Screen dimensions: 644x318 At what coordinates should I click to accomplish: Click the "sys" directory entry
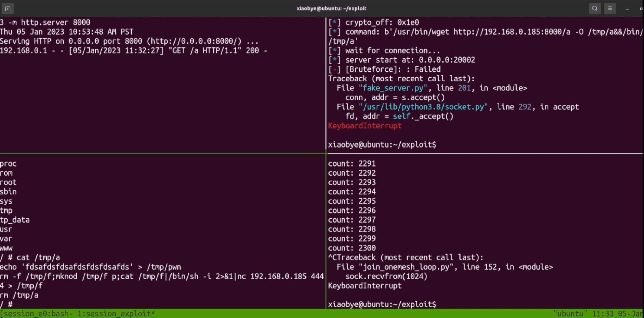tap(6, 201)
